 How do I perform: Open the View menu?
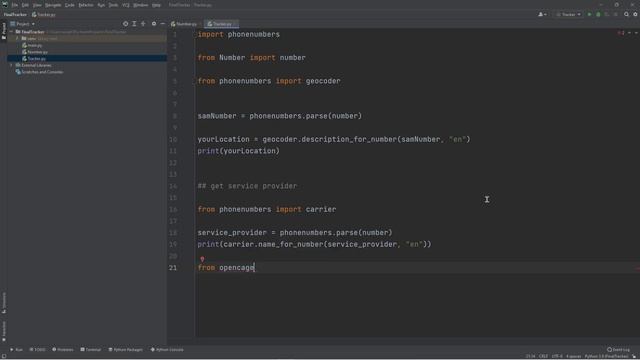[x=37, y=5]
